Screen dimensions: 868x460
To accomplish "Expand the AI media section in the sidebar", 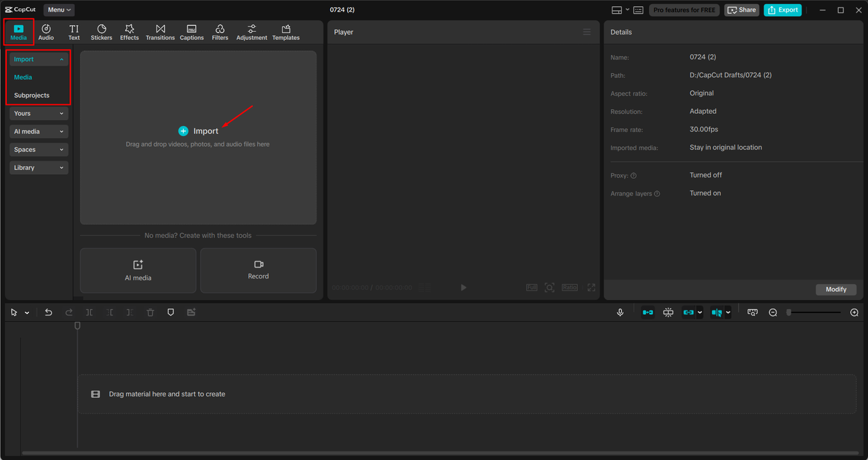I will [38, 131].
